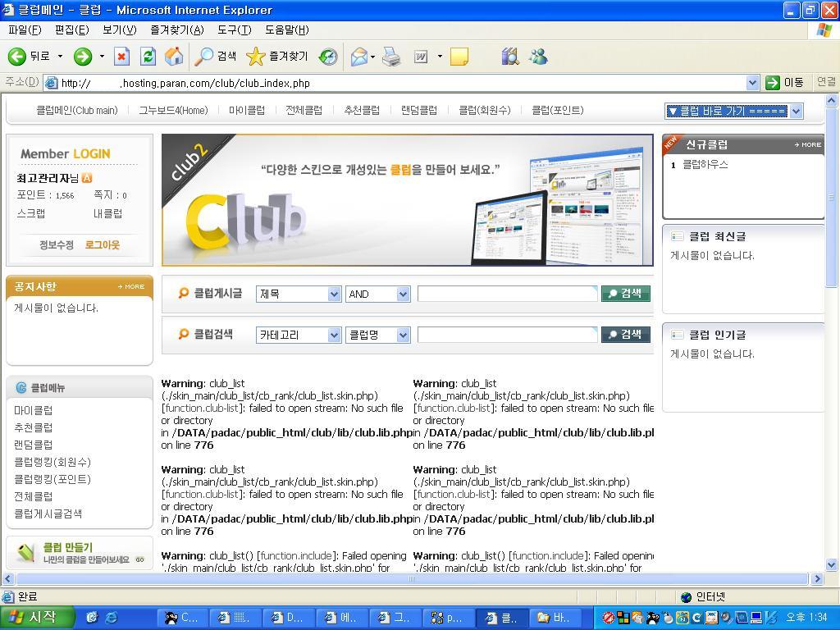Viewport: 840px width, 630px height.
Task: Open the 즐겨찾기(A) menu
Action: (176, 30)
